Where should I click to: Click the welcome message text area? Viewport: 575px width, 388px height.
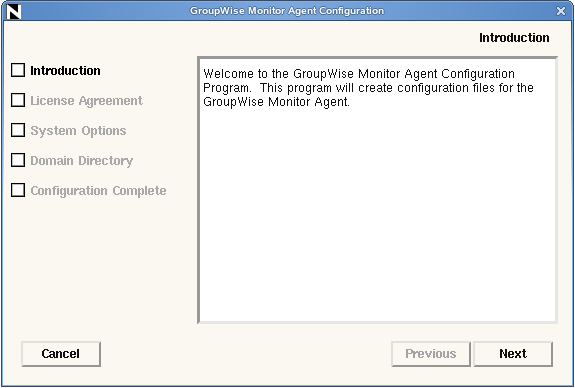377,190
